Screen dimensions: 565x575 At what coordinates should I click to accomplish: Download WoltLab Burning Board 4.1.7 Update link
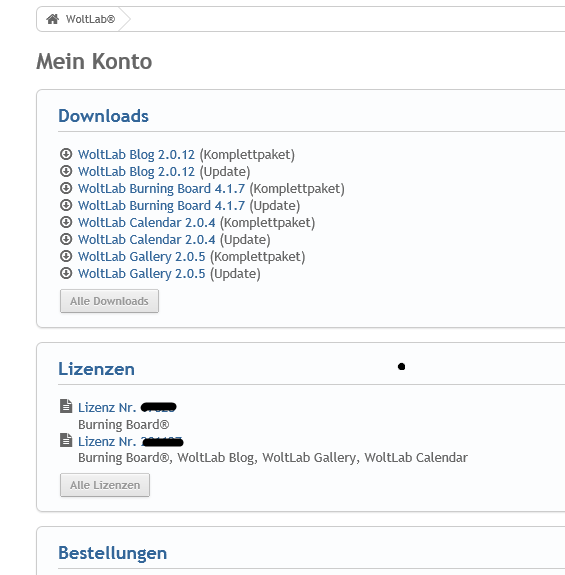coord(161,205)
